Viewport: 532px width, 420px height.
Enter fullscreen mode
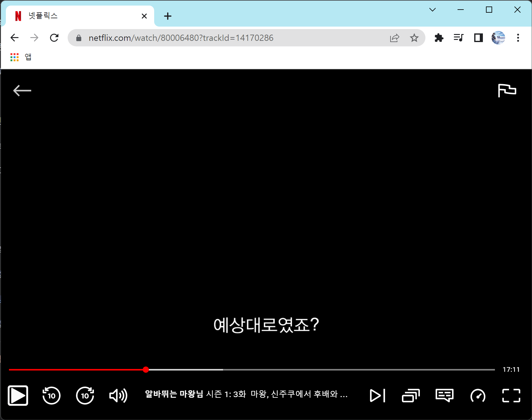(511, 395)
